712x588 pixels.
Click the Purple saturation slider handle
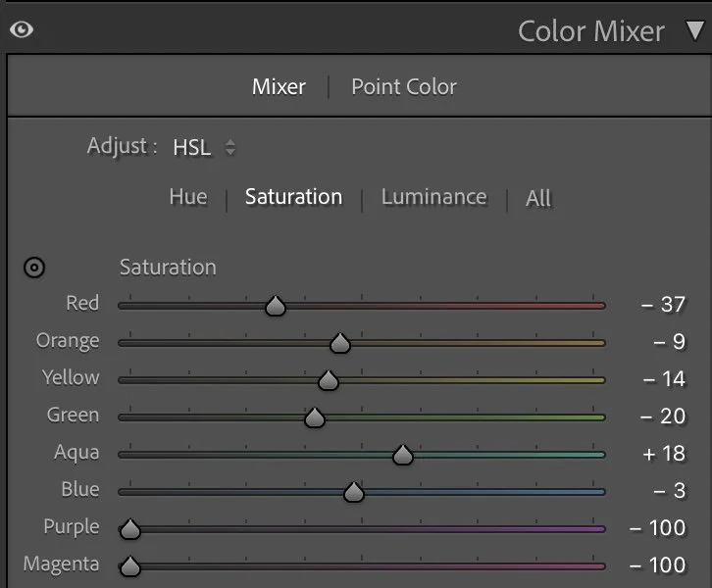click(130, 529)
